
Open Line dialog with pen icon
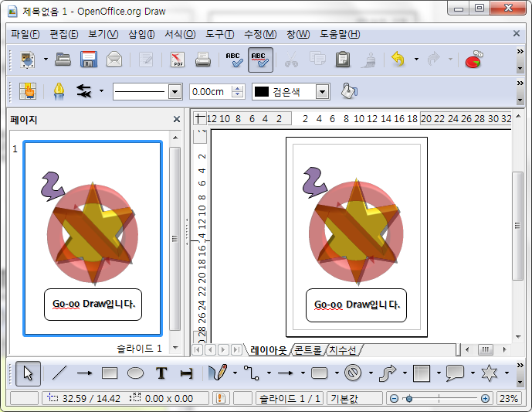pos(59,91)
